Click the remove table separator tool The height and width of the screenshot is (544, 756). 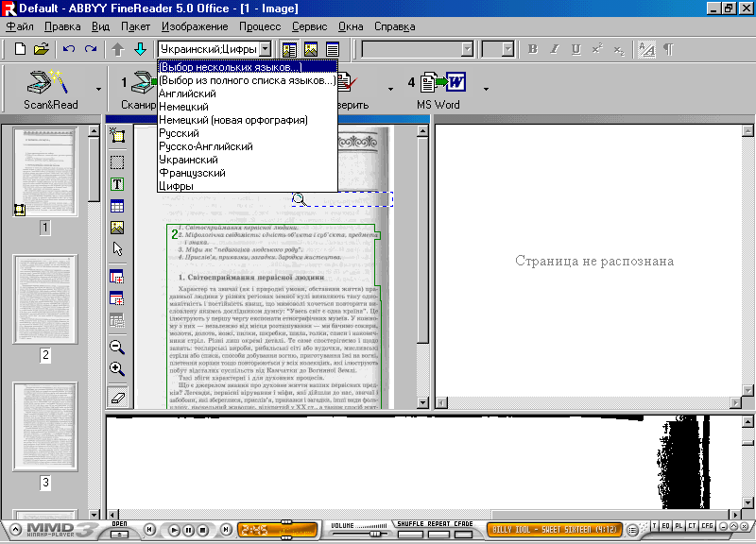(117, 320)
